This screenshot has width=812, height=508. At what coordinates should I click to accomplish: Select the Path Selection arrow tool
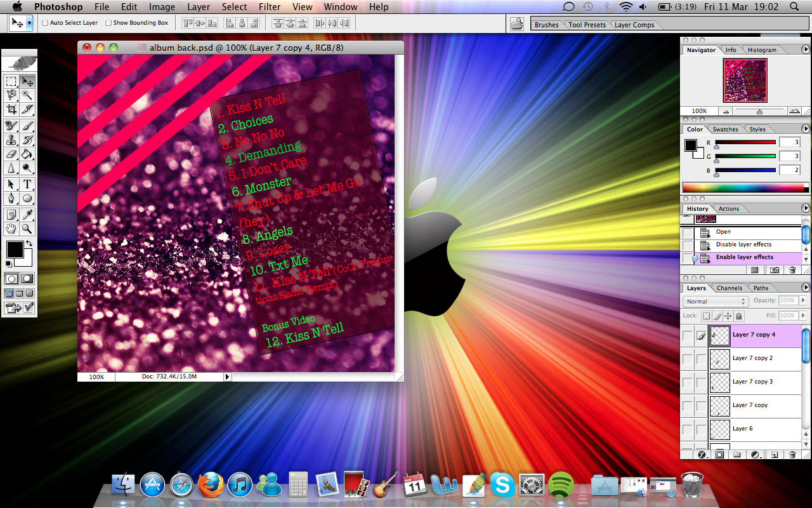pos(11,184)
